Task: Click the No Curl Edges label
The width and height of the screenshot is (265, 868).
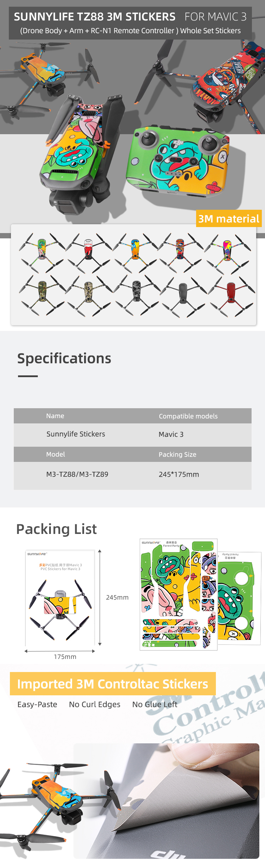Action: (95, 704)
